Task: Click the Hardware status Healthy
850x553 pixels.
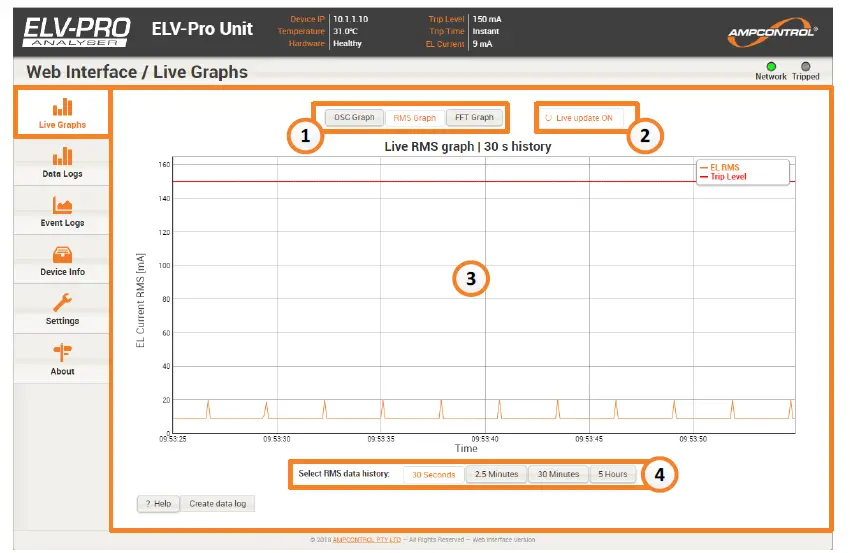Action: (347, 43)
